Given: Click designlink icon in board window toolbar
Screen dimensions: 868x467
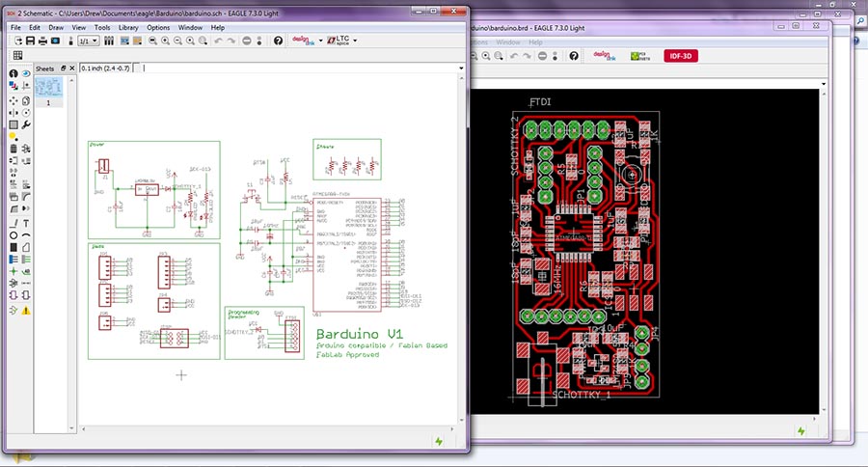Looking at the screenshot, I should [604, 56].
